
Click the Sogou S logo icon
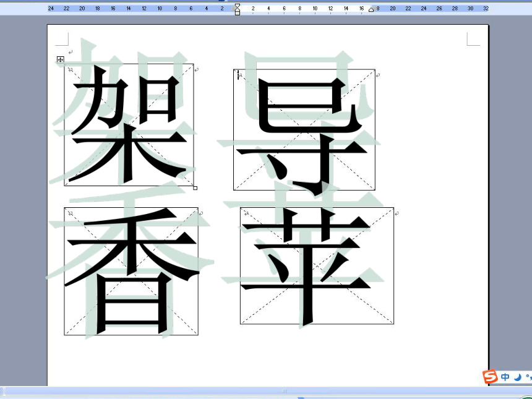[x=491, y=377]
